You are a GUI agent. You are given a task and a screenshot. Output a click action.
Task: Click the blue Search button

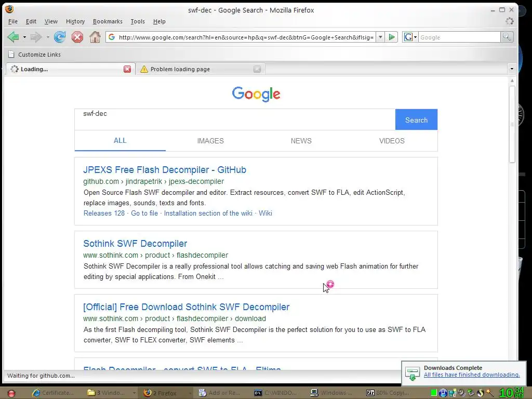click(416, 120)
